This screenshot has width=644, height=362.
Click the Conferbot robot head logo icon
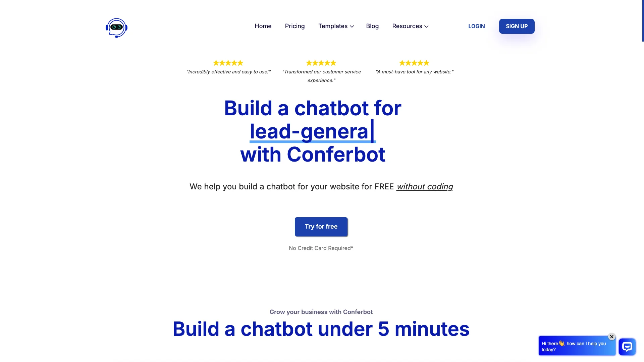click(x=116, y=27)
